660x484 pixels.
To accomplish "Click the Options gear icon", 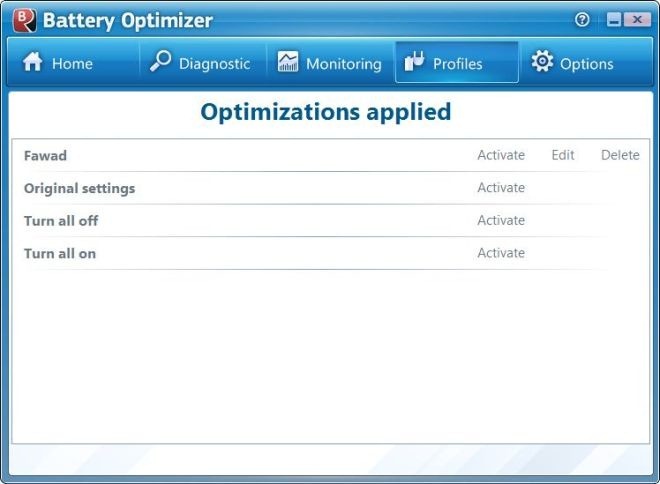I will [x=542, y=61].
